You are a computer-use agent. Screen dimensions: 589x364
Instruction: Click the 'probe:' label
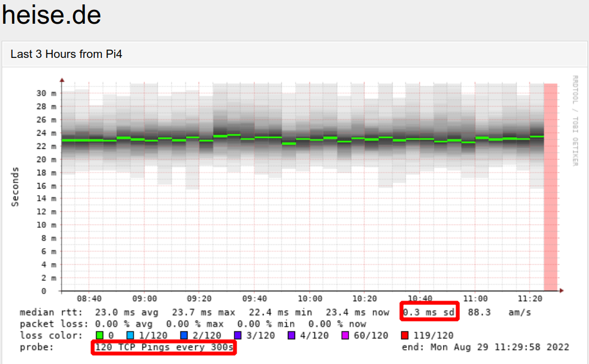click(x=37, y=347)
